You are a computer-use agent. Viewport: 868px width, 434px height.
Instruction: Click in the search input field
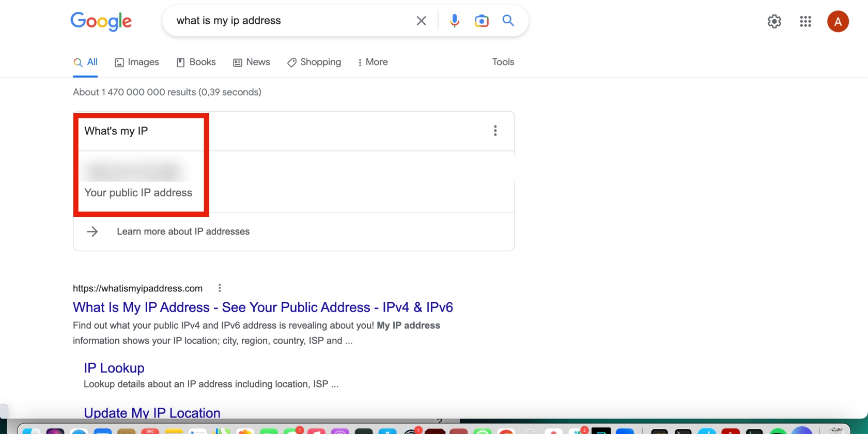click(289, 21)
